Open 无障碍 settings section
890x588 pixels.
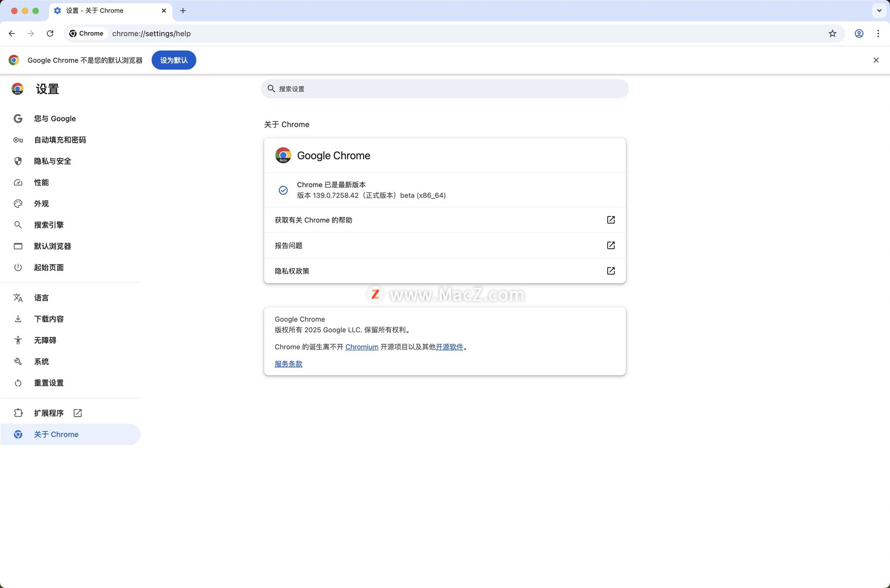(x=70, y=341)
